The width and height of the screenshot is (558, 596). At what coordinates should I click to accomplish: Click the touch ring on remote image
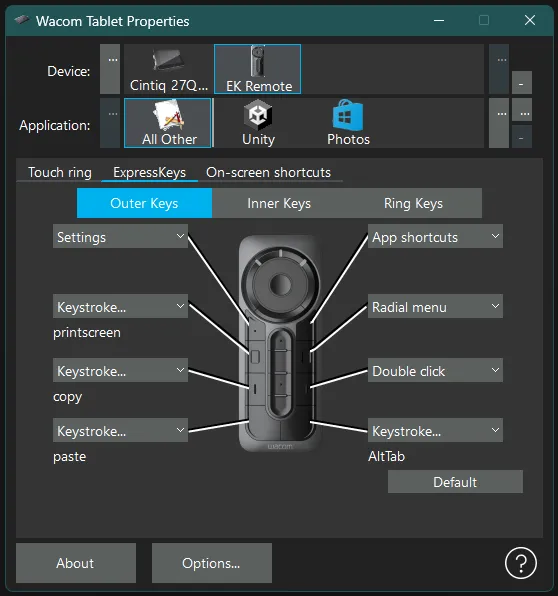(280, 285)
